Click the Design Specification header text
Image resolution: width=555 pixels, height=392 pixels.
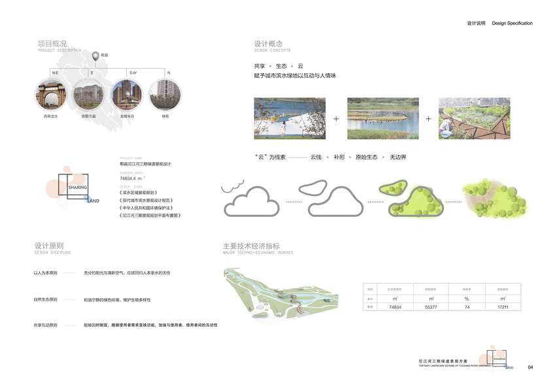coord(512,23)
